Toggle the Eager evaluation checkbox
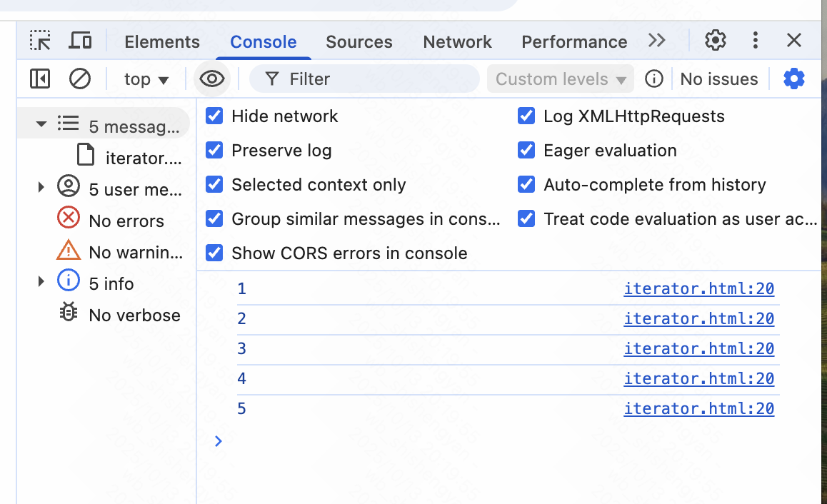This screenshot has height=504, width=827. [x=526, y=151]
